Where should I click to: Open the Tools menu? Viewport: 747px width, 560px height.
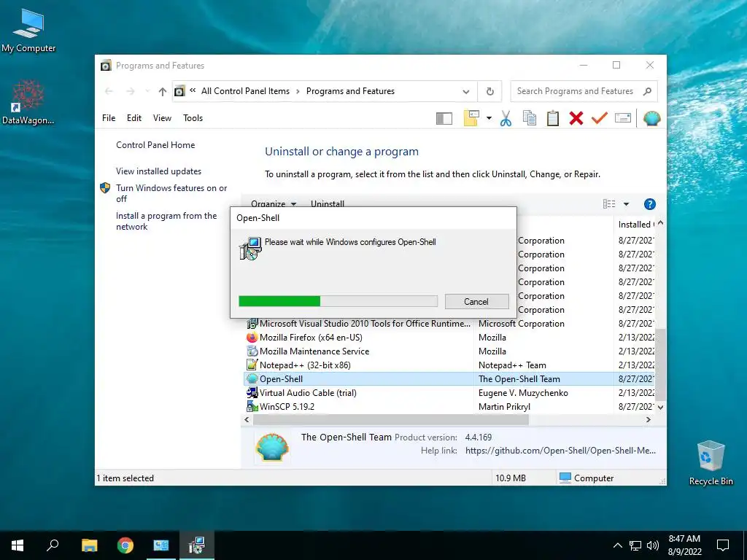193,118
